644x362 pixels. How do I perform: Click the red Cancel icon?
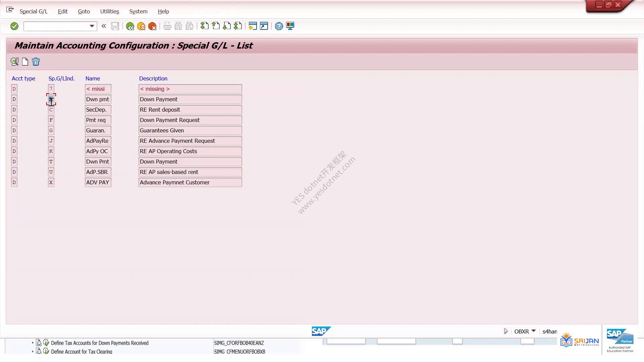coord(152,26)
